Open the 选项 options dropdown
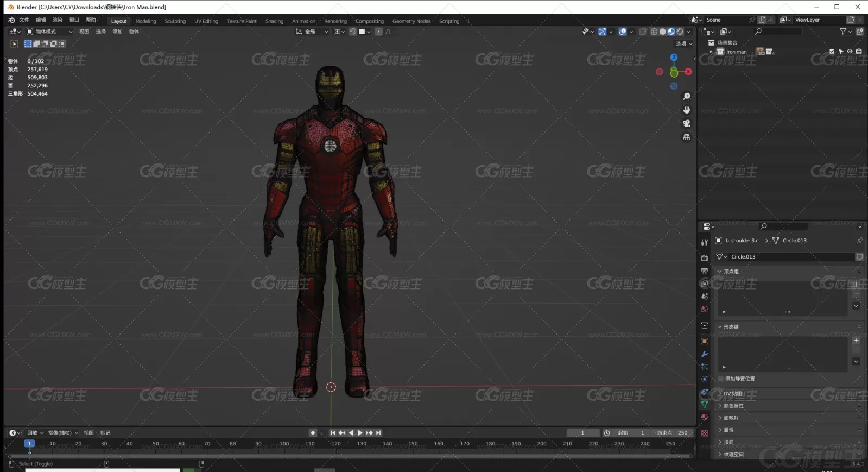This screenshot has height=472, width=868. pos(684,43)
